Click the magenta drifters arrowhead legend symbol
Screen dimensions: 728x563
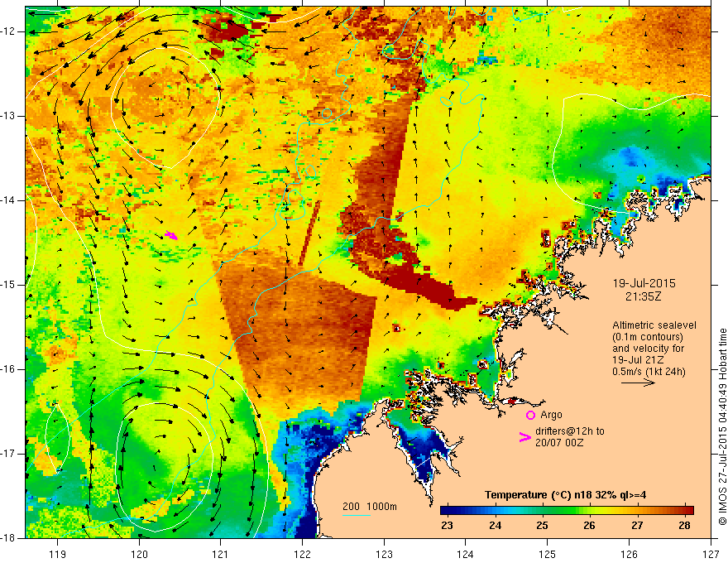pyautogui.click(x=524, y=437)
